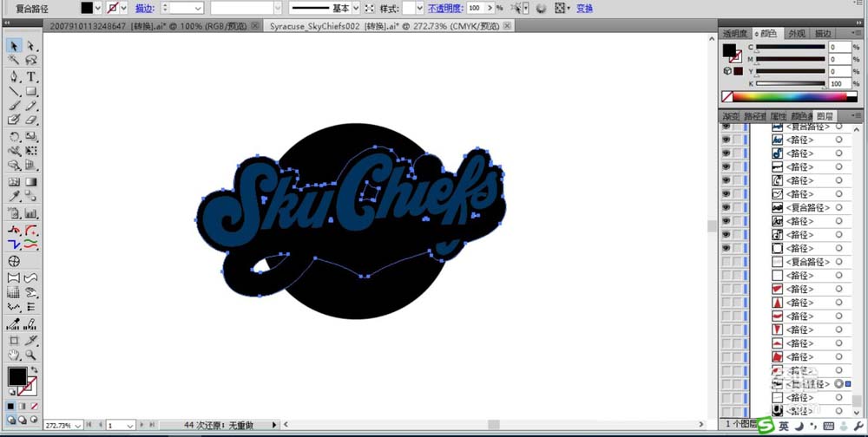Viewport: 868px width, 437px height.
Task: Expand the opacity value arrow
Action: coord(490,9)
